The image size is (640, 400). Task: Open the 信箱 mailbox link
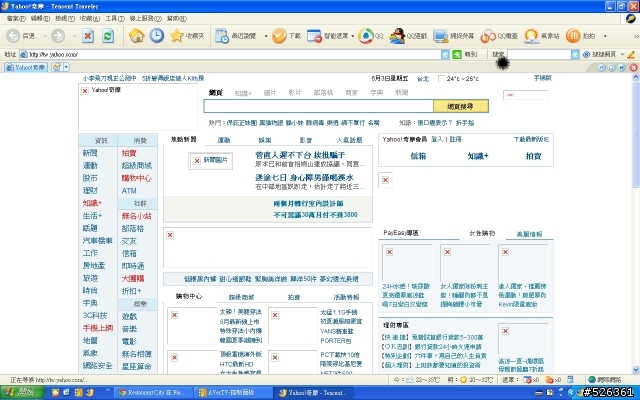418,156
